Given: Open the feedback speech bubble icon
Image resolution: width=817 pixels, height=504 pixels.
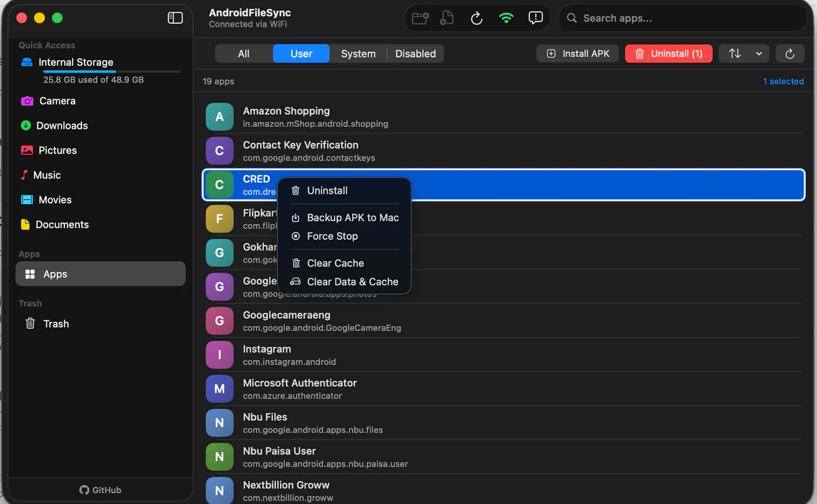Looking at the screenshot, I should (536, 18).
